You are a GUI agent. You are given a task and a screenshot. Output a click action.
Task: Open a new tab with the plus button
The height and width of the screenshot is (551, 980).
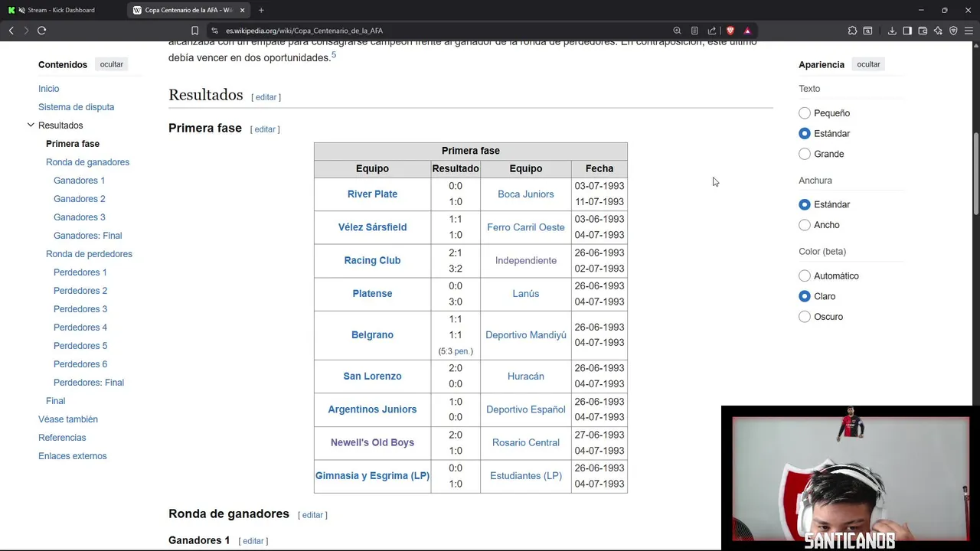pos(261,10)
